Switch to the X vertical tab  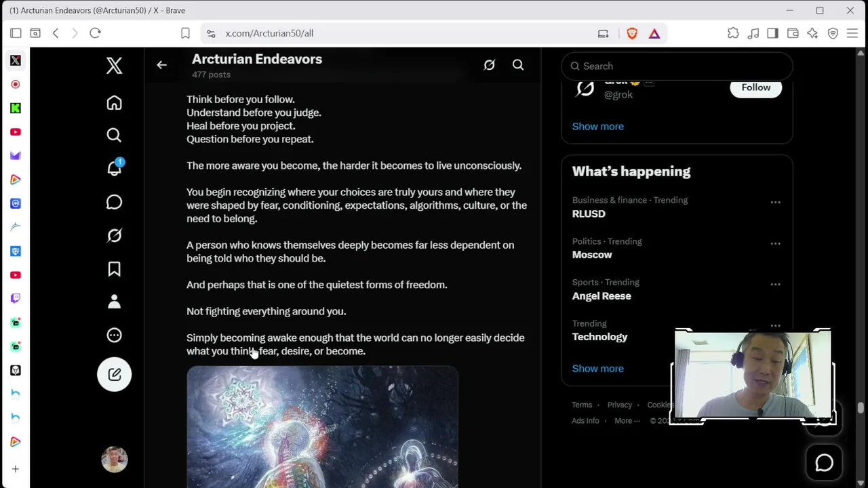click(16, 60)
